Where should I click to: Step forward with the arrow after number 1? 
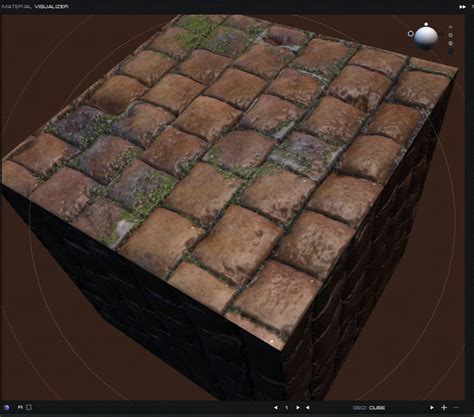coord(298,408)
